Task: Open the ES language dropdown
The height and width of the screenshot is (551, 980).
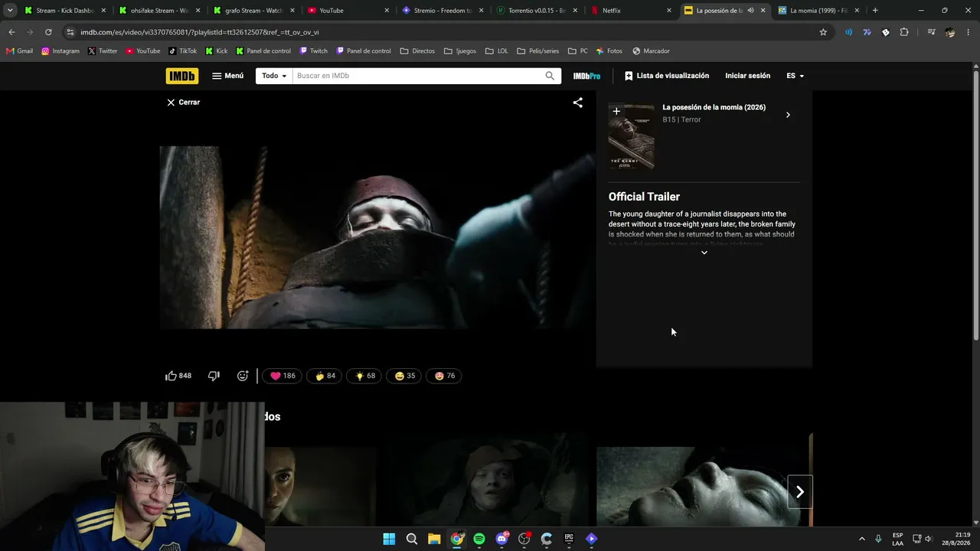Action: pos(795,76)
